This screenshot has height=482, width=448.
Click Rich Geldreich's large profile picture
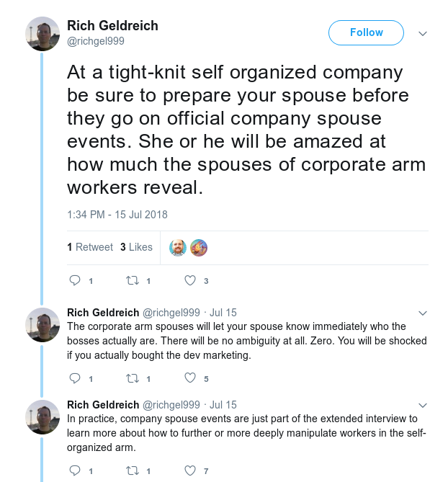coord(42,34)
